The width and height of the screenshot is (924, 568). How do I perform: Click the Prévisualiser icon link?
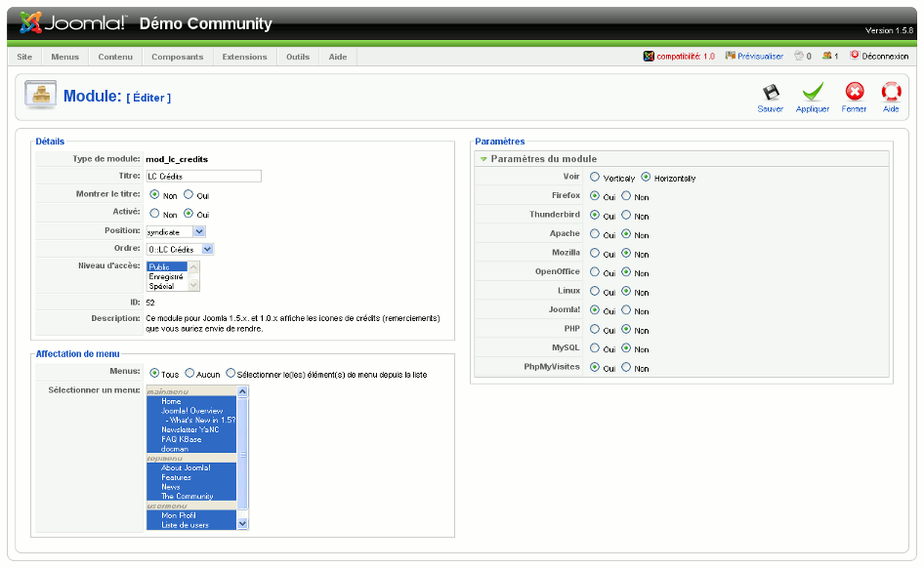point(731,56)
